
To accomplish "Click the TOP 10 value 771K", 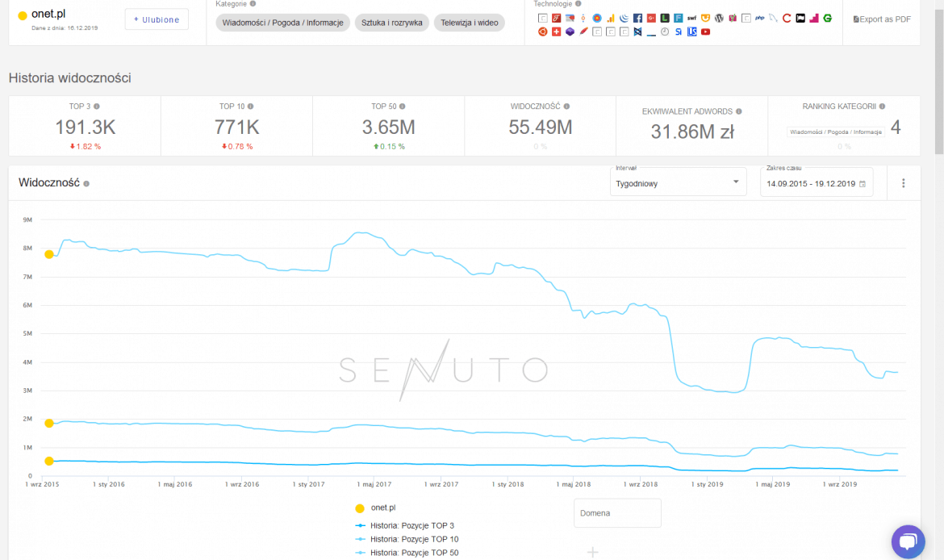I will 236,127.
